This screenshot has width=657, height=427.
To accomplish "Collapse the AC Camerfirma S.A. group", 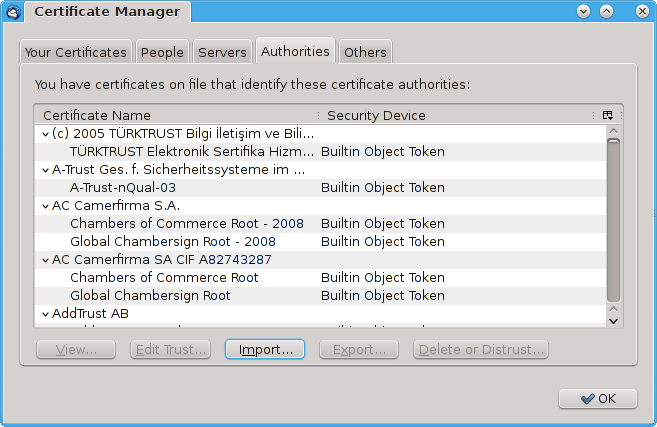I will point(46,206).
